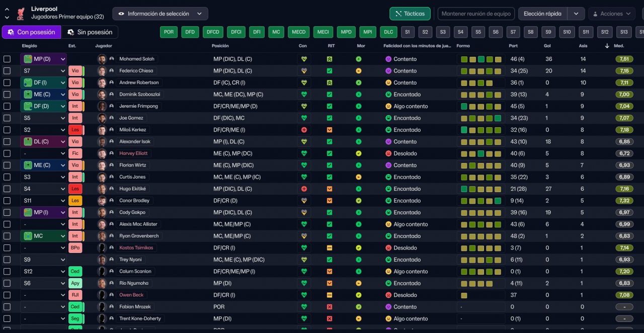
Task: Sort table by the Gol column header
Action: point(547,46)
